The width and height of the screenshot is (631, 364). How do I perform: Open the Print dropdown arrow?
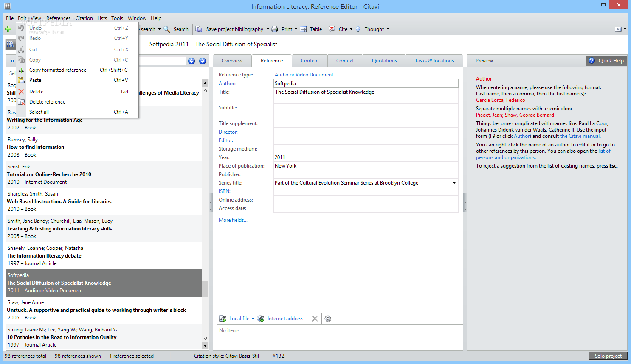[x=296, y=29]
